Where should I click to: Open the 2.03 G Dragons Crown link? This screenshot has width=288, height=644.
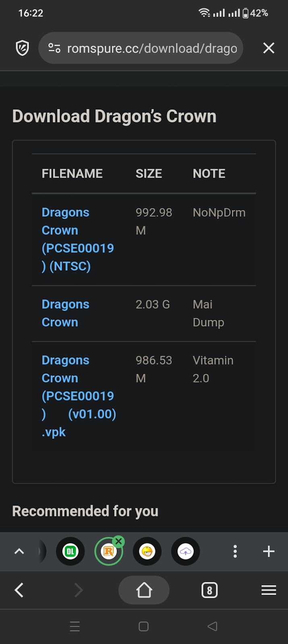pyautogui.click(x=65, y=313)
